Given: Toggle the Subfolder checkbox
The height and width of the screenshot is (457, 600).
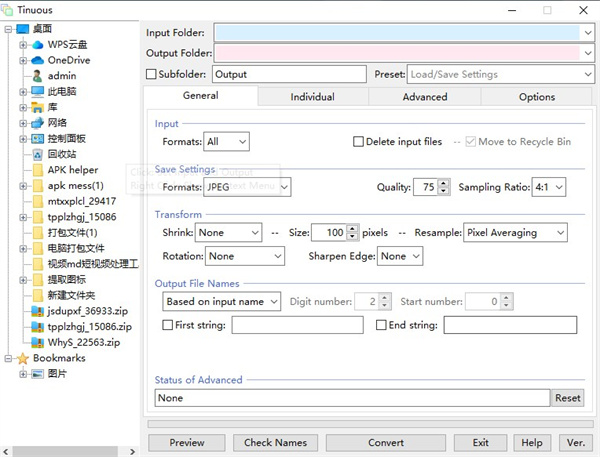Looking at the screenshot, I should (x=152, y=74).
